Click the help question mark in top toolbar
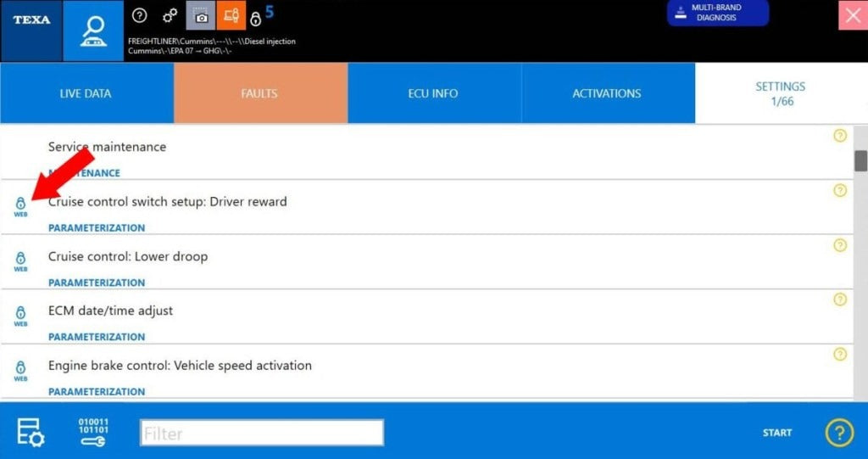 (140, 15)
